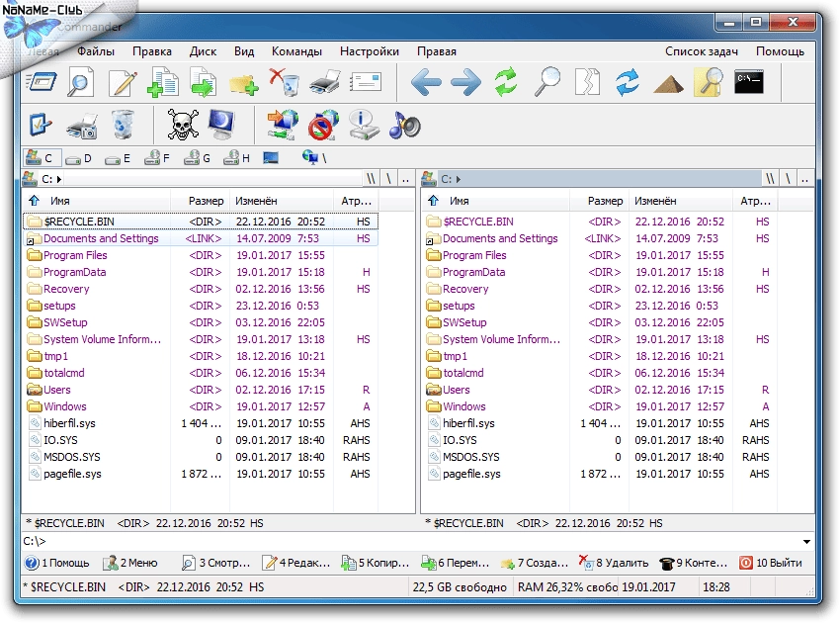Viewport: 840px width, 624px height.
Task: Click the recycle bin icon in second toolbar
Action: (x=123, y=125)
